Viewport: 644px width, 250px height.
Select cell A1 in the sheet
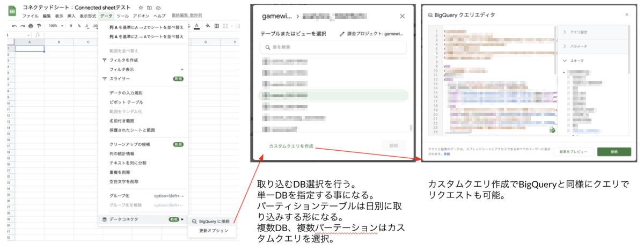pos(29,49)
